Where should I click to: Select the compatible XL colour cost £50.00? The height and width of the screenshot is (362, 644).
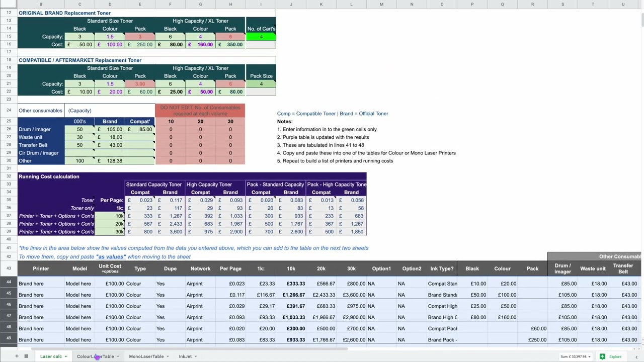coord(200,92)
